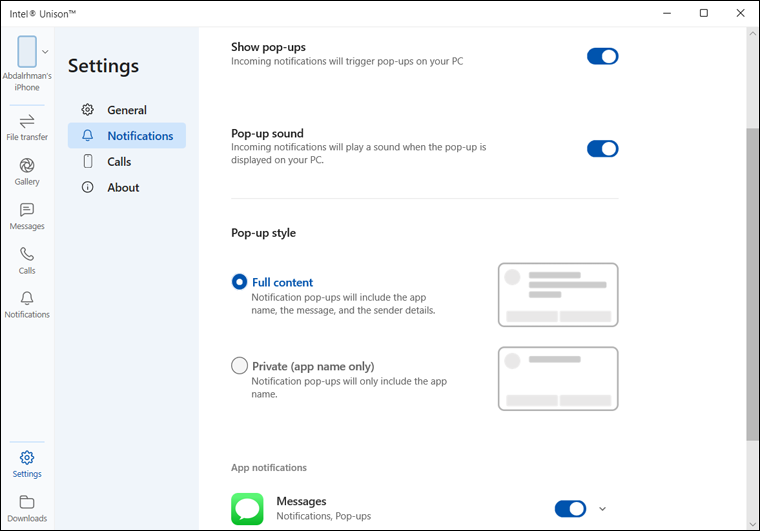Go to General settings
This screenshot has width=760, height=531.
126,110
